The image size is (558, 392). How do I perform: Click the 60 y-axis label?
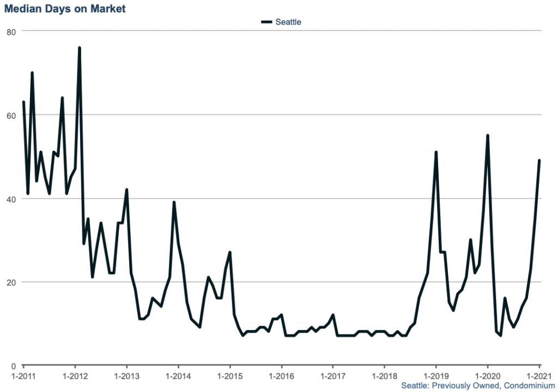(x=11, y=115)
